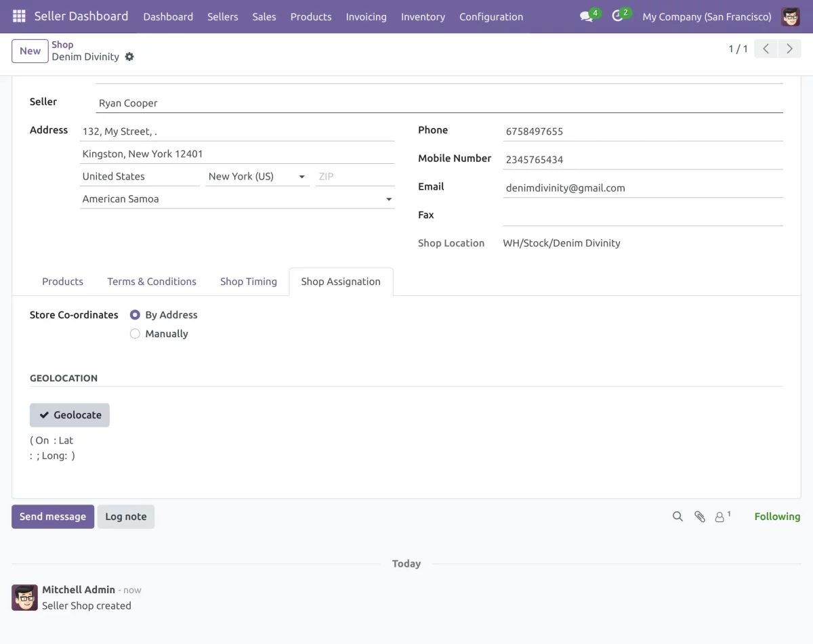
Task: Click the Send message button
Action: 53,517
